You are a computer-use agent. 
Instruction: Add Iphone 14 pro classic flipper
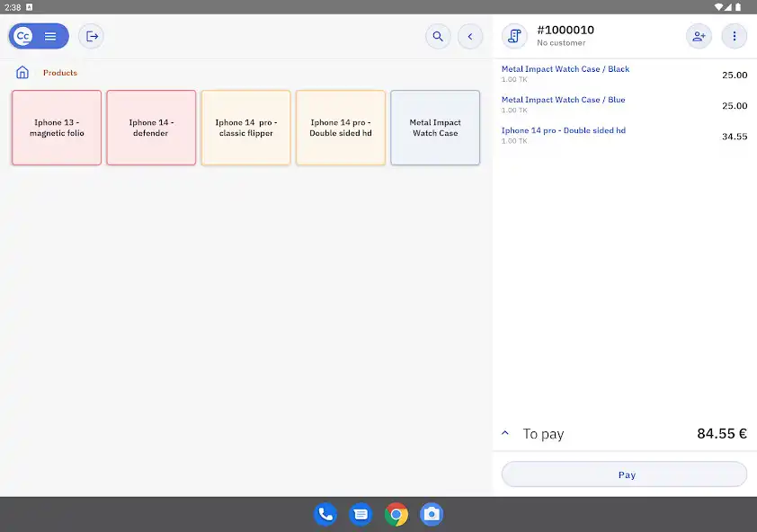(245, 128)
